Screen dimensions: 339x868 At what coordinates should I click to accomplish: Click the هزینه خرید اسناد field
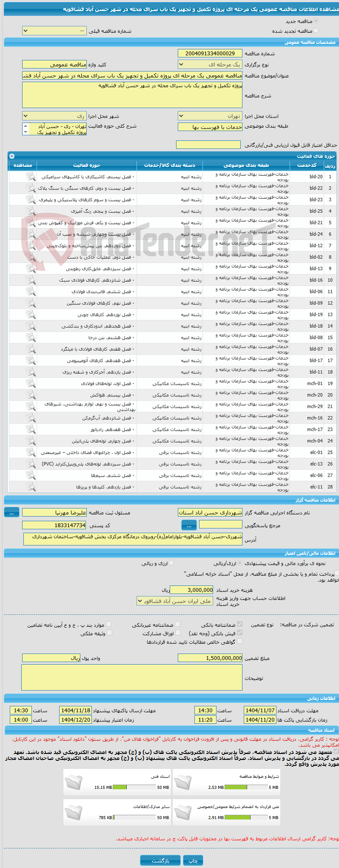click(191, 590)
